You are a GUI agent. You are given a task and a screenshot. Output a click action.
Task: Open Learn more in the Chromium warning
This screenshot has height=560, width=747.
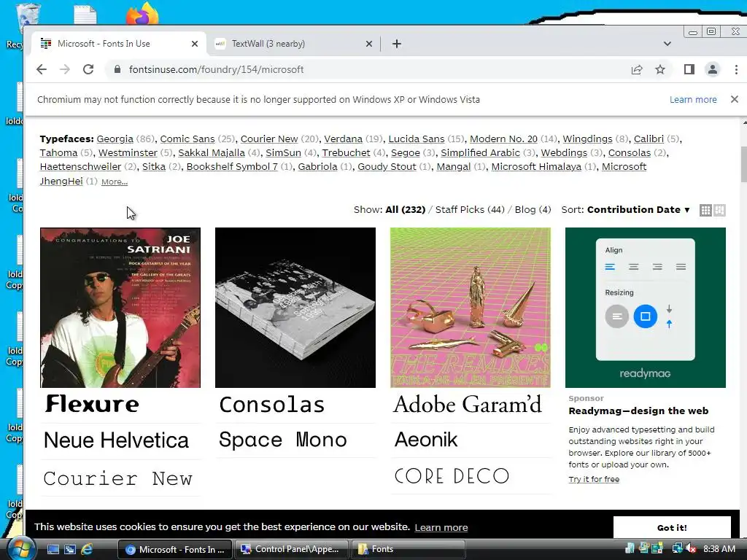pos(693,99)
